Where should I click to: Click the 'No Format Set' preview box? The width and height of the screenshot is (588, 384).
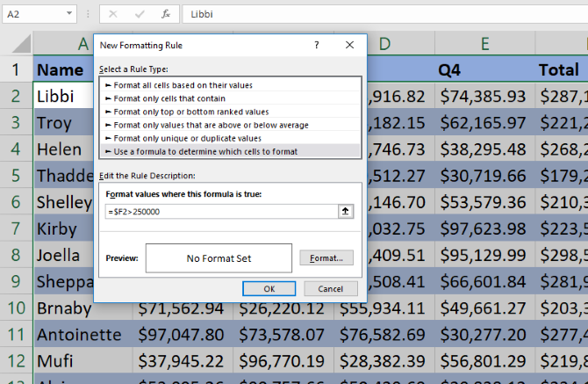coord(219,258)
